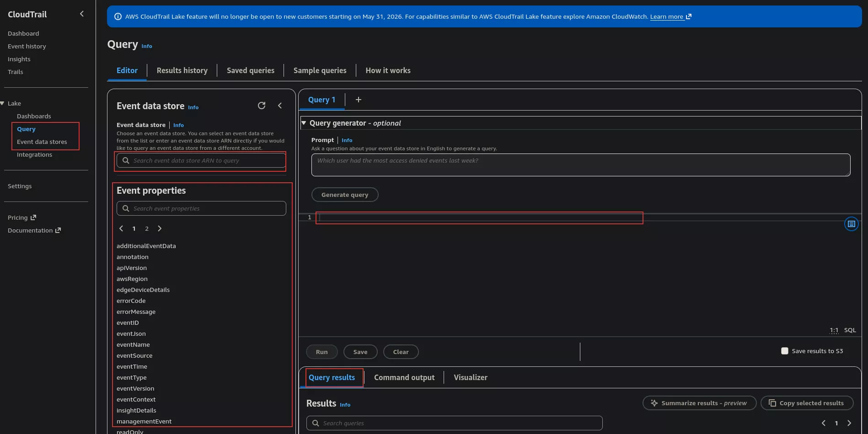Open the How it works tab
Viewport: 868px width, 434px height.
tap(388, 70)
